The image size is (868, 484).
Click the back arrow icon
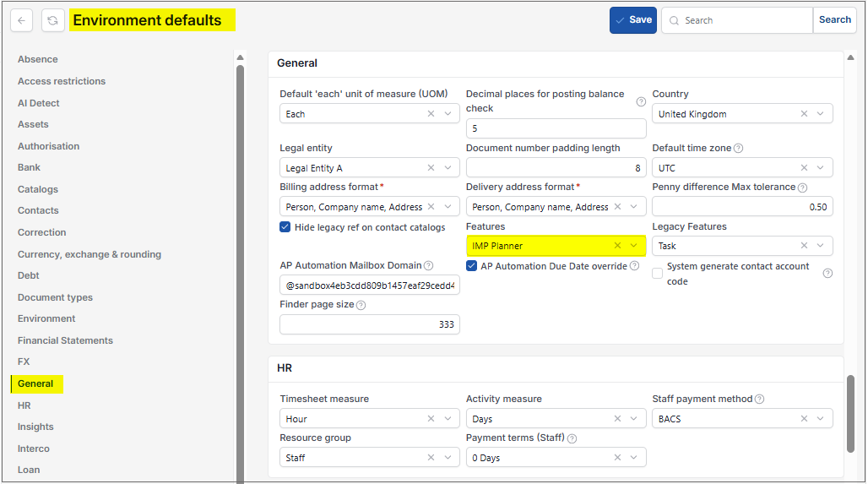click(22, 20)
